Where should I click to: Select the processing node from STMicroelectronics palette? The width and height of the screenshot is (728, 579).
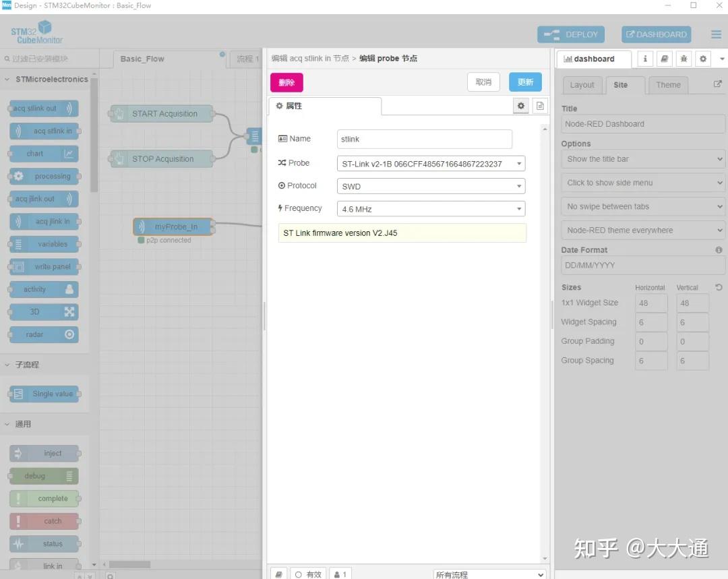(x=44, y=176)
